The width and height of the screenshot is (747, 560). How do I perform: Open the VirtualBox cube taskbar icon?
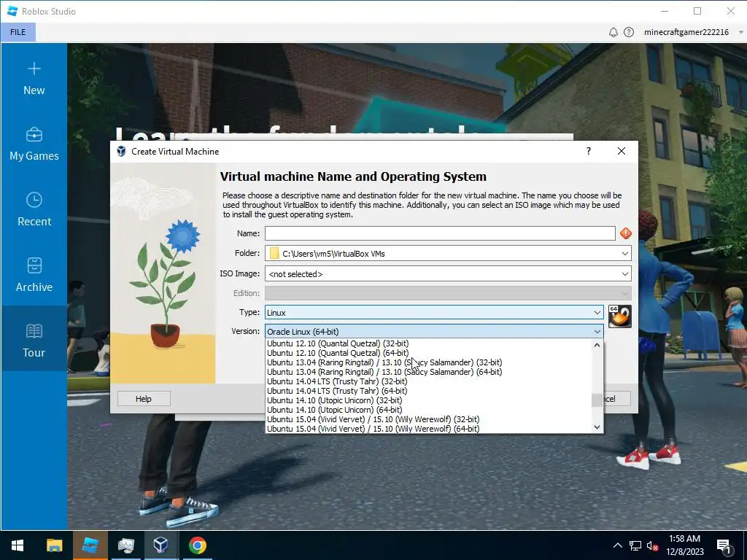(x=160, y=545)
